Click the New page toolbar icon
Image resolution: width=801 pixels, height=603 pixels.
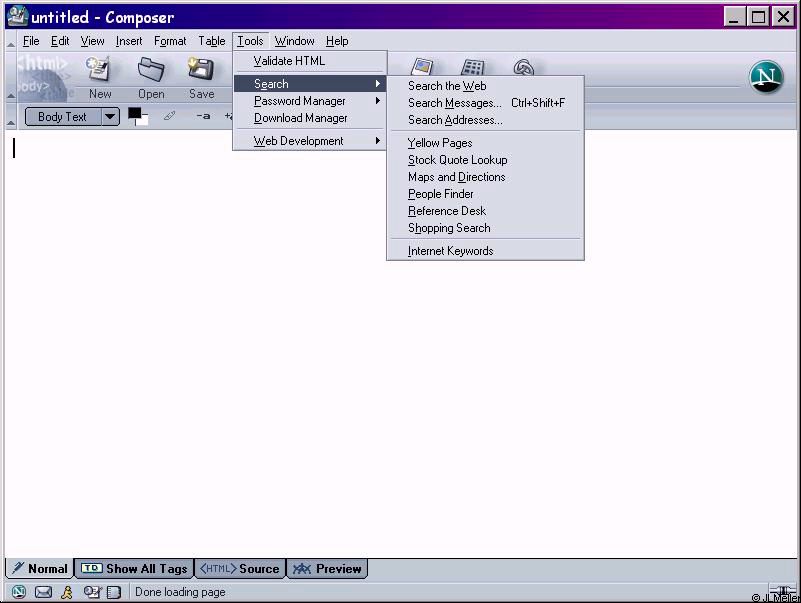[99, 69]
